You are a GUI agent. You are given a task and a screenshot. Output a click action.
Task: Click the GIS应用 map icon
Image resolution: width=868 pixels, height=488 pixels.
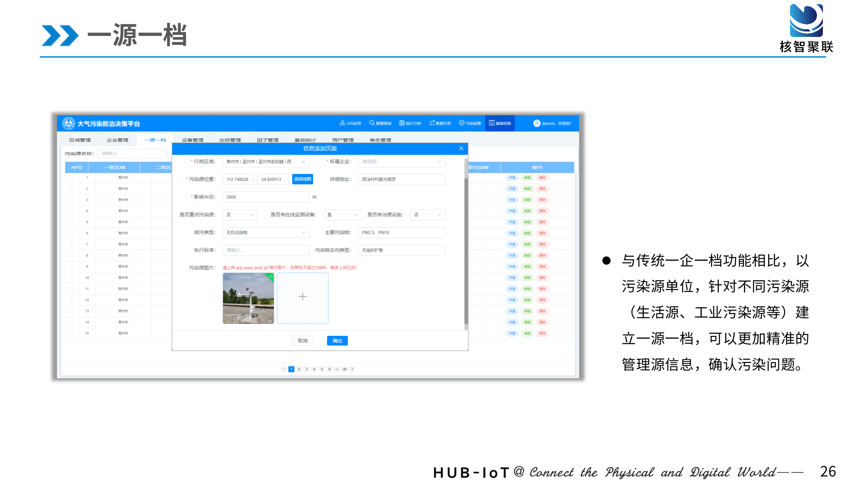coord(342,123)
